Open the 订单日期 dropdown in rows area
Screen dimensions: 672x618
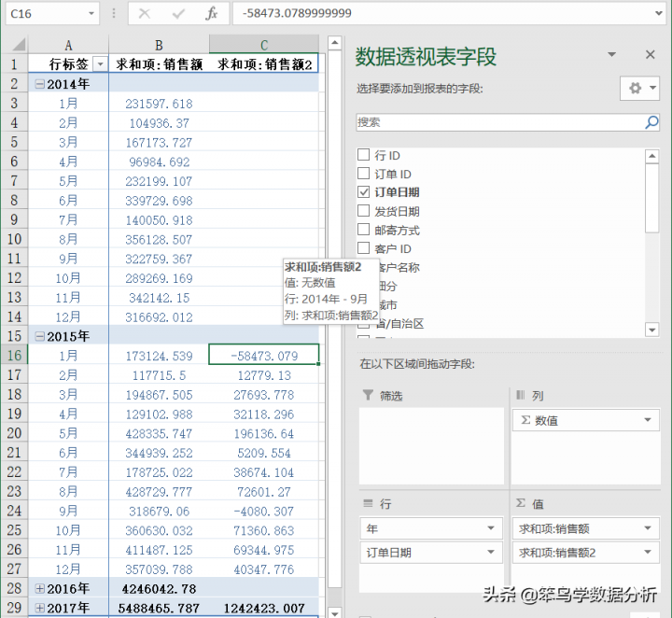(x=491, y=552)
